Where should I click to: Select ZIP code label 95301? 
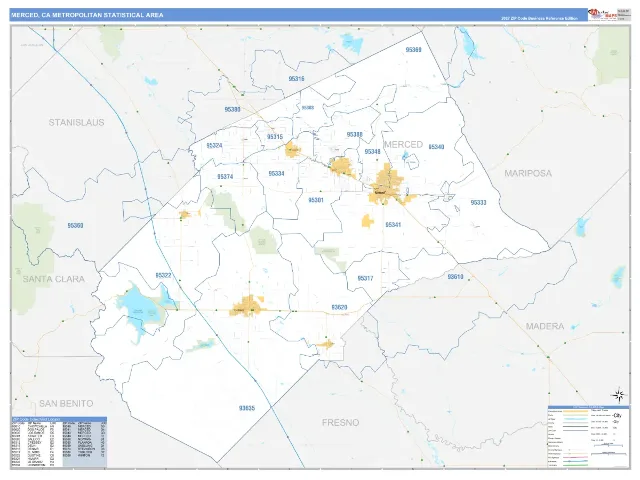316,200
